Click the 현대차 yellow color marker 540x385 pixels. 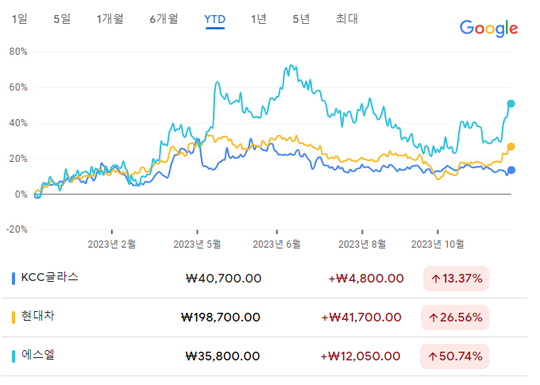pos(13,318)
